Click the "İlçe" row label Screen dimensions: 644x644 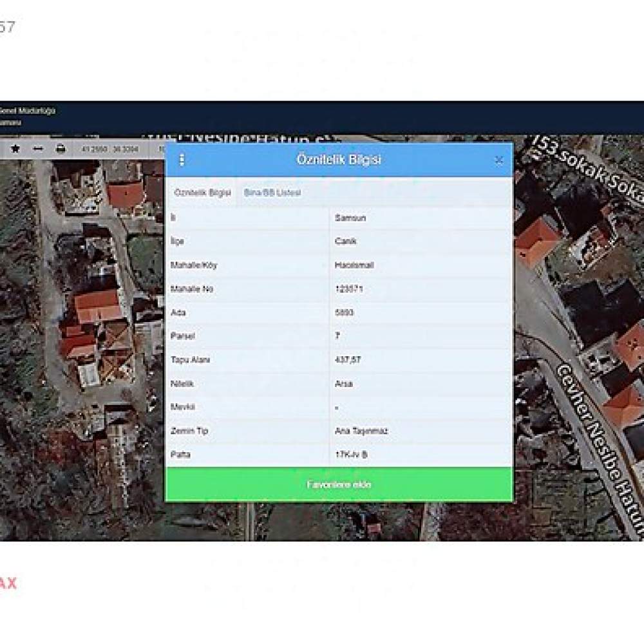click(177, 241)
